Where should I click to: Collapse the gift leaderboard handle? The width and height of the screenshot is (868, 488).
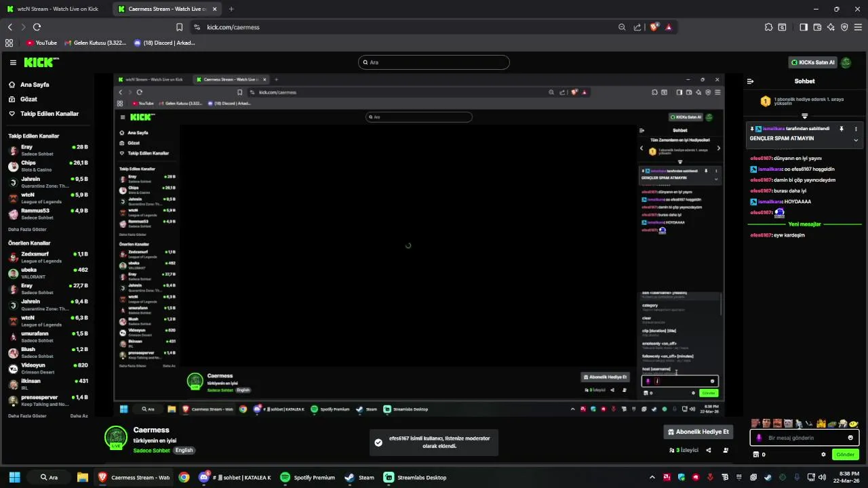click(x=805, y=116)
